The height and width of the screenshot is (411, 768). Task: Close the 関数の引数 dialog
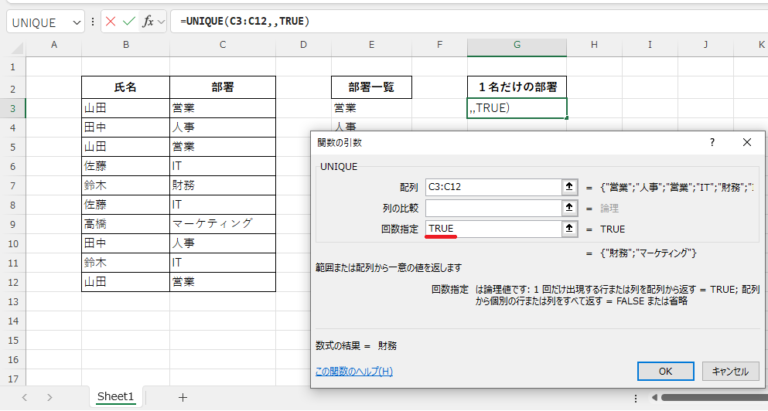pyautogui.click(x=746, y=143)
